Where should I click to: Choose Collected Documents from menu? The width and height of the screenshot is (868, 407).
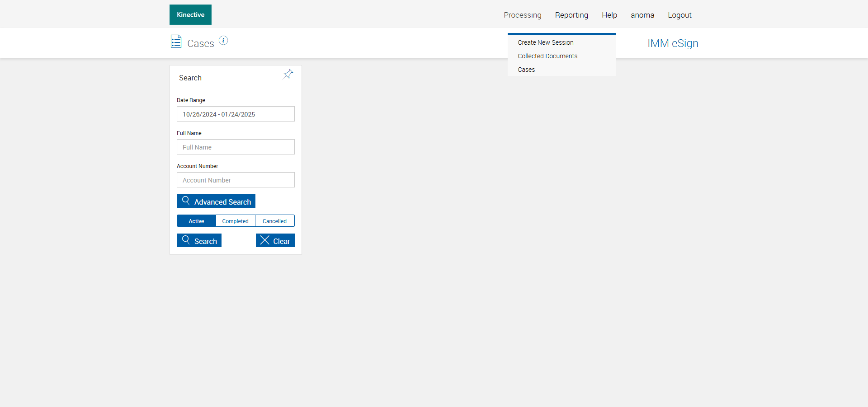[547, 56]
